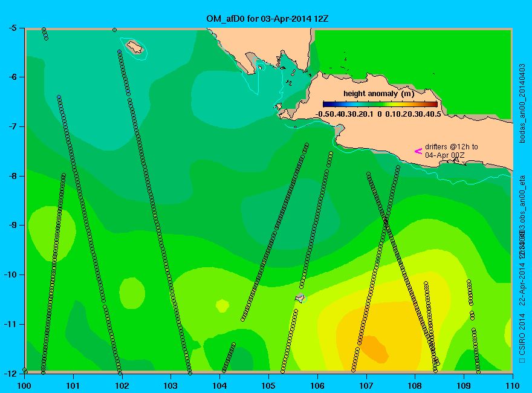Click the magenta drifter arrow marker

[x=418, y=151]
